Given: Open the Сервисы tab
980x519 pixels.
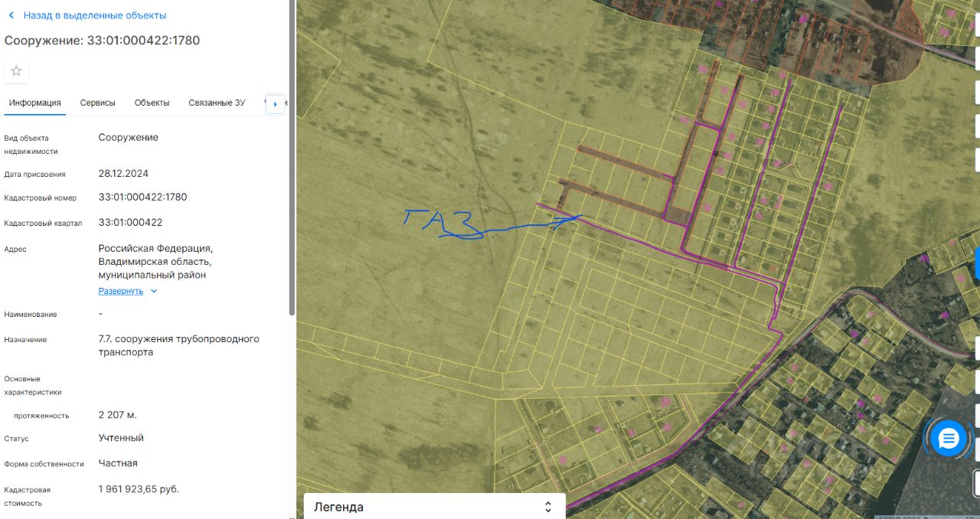Looking at the screenshot, I should [98, 103].
